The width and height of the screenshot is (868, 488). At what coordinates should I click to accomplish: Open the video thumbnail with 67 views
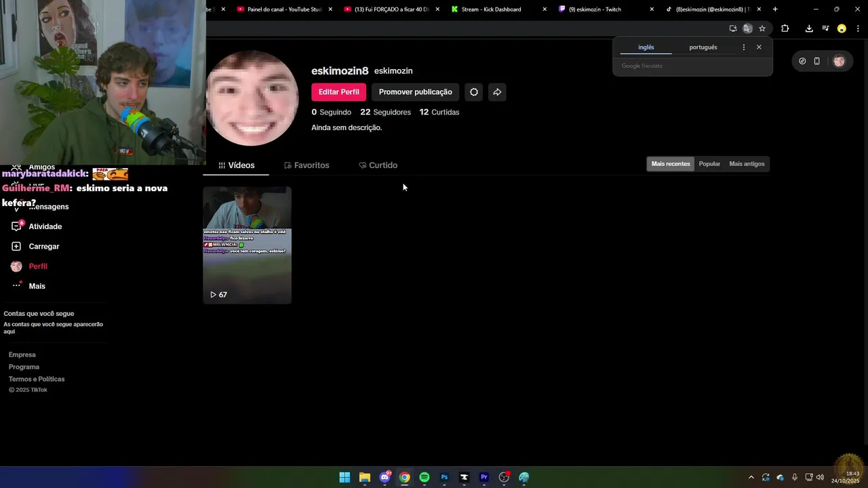247,245
